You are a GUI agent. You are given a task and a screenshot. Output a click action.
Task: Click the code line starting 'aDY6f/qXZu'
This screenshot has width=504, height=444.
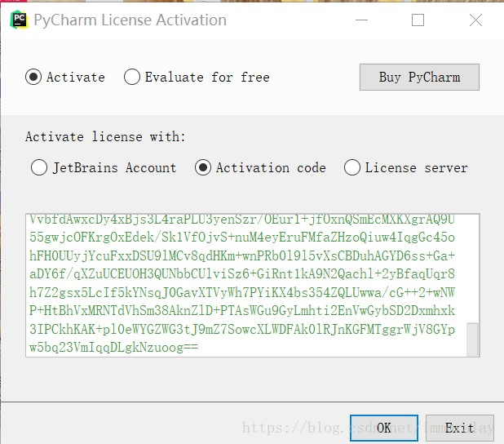pos(242,274)
